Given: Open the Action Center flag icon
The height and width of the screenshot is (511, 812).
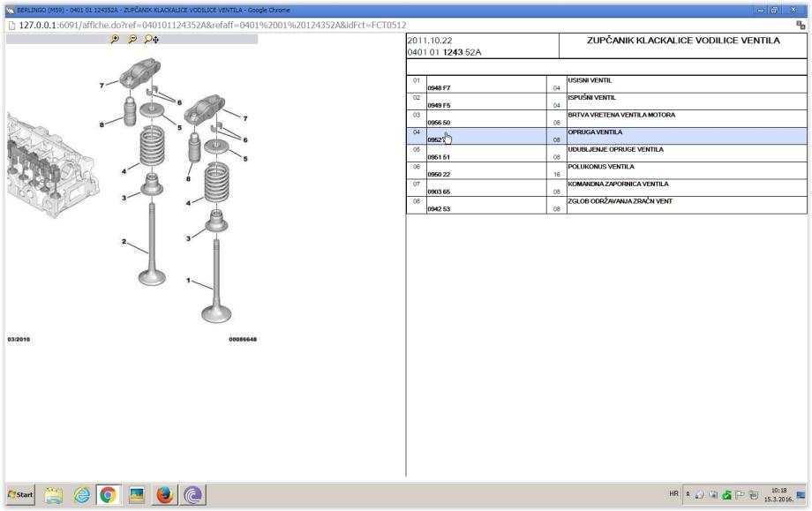Looking at the screenshot, I should [740, 495].
